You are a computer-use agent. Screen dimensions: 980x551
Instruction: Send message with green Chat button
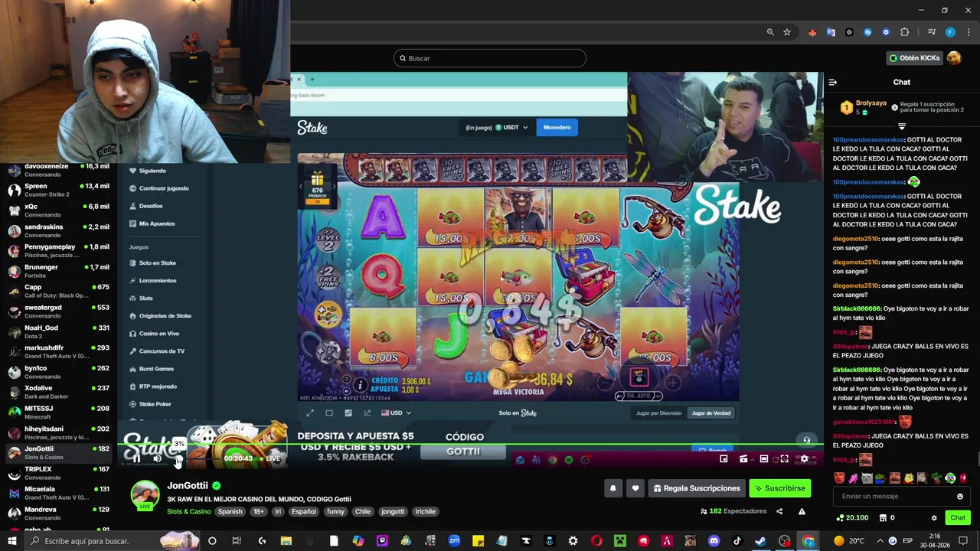[958, 518]
